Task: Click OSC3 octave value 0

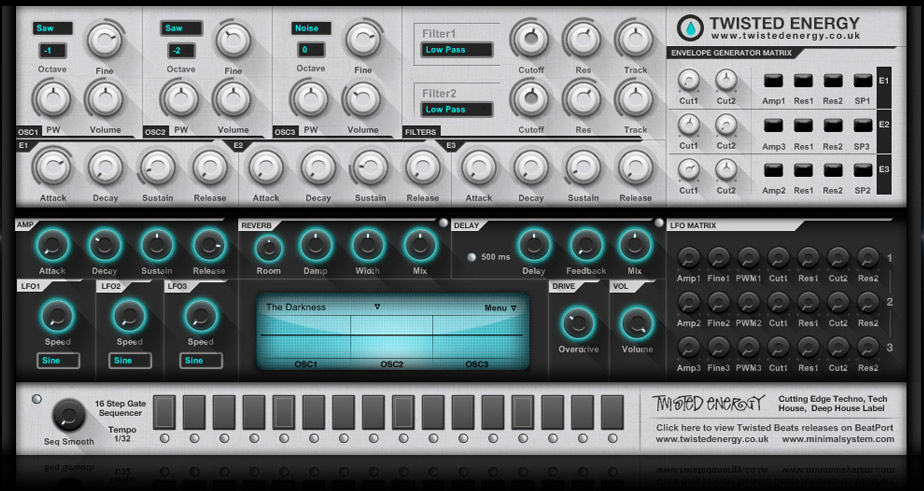Action: click(x=311, y=50)
